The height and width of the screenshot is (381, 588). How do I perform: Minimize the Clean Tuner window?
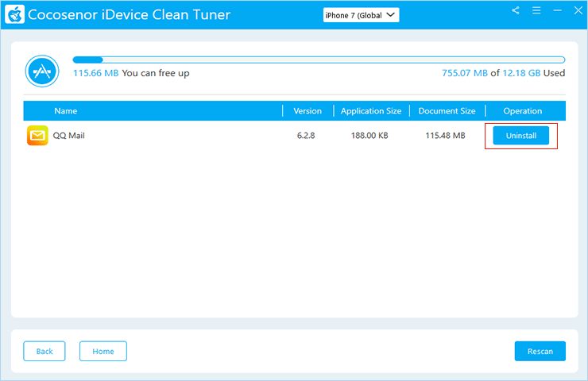pyautogui.click(x=557, y=10)
